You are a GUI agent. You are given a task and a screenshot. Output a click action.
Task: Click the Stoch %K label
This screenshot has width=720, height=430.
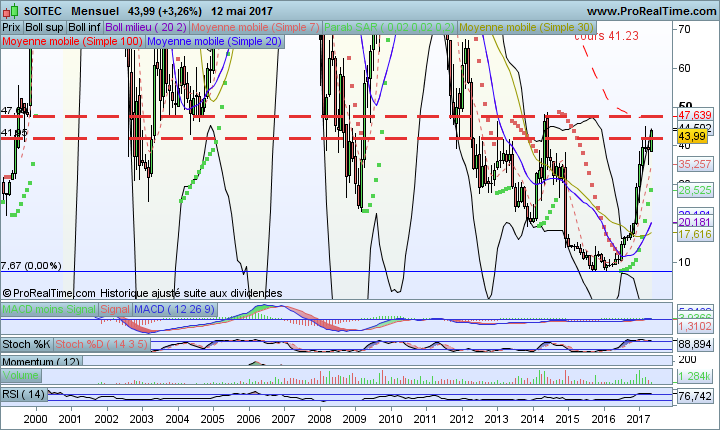click(27, 344)
